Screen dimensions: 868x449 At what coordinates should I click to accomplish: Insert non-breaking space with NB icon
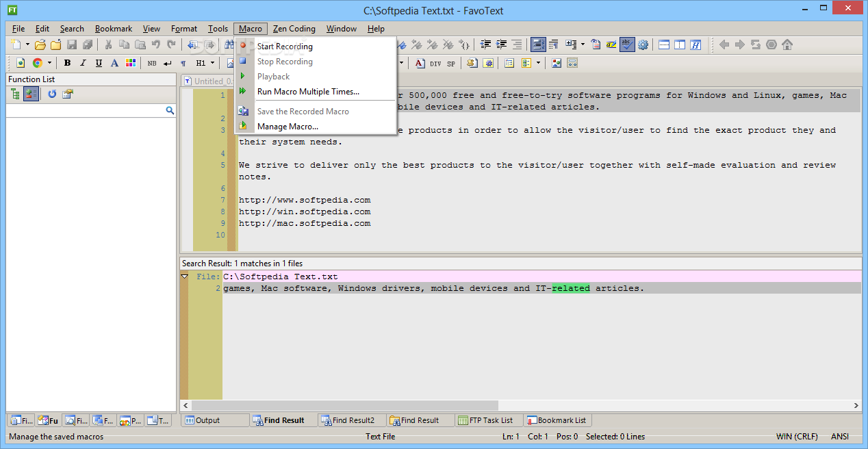[x=151, y=63]
